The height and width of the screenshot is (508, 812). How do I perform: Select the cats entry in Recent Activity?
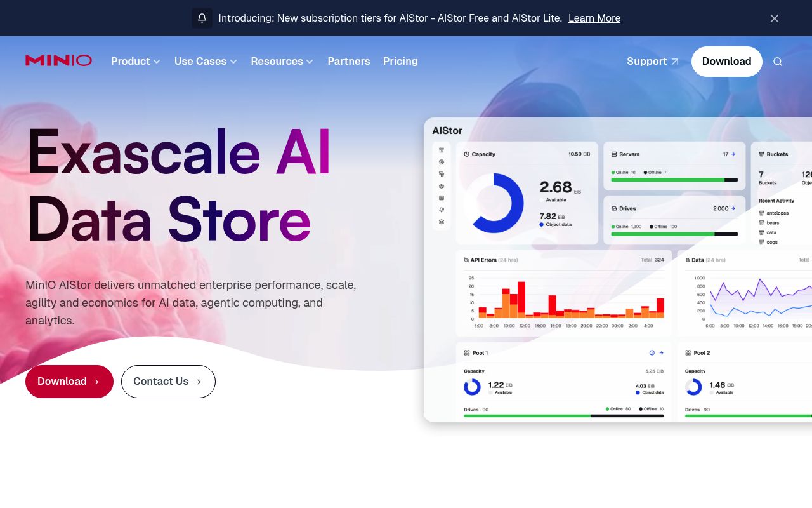[x=768, y=232]
